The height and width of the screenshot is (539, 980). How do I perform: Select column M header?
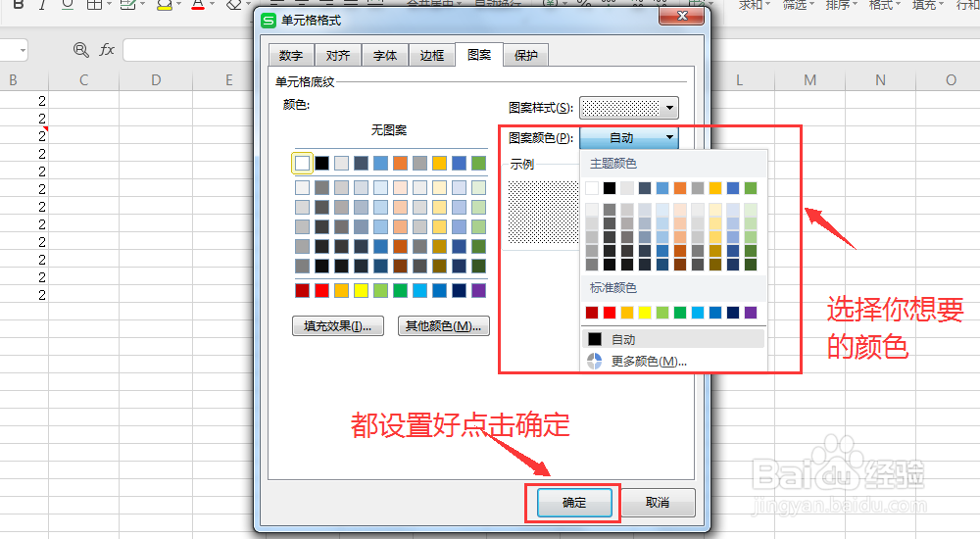click(810, 80)
